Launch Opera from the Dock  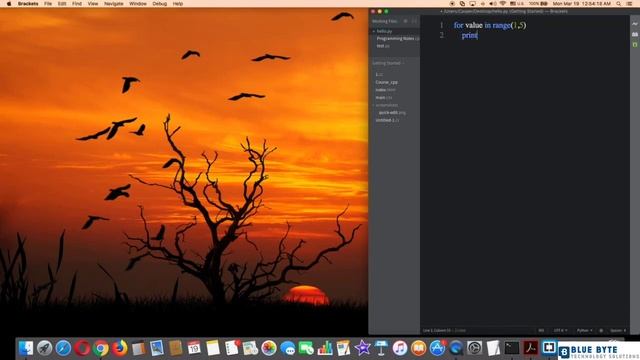[82, 348]
